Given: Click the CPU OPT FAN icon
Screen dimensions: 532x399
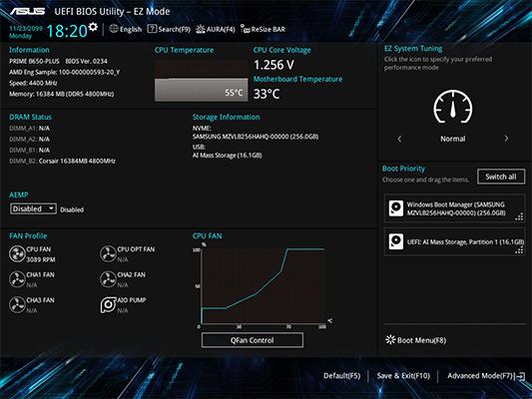Looking at the screenshot, I should click(108, 254).
